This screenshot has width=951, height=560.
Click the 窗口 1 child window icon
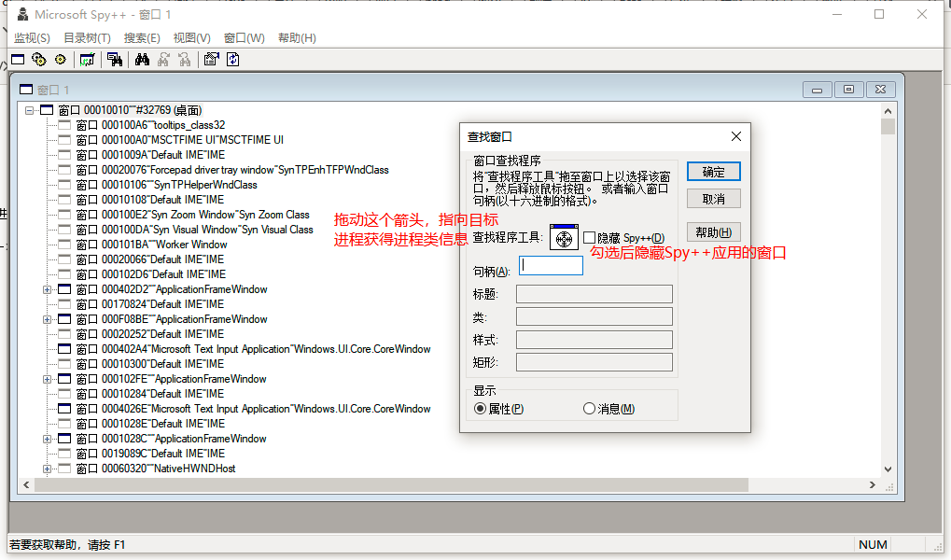click(x=26, y=90)
